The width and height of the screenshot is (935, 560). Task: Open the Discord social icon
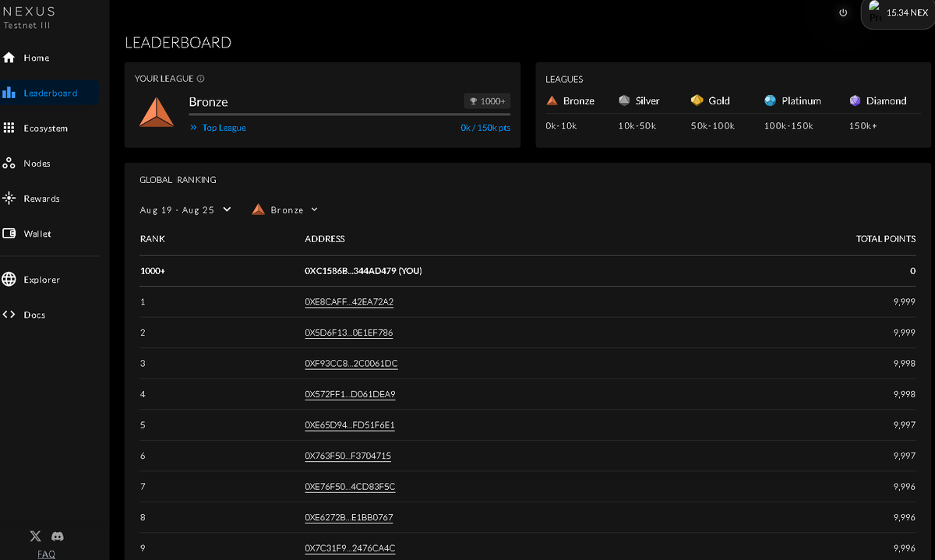pos(57,536)
